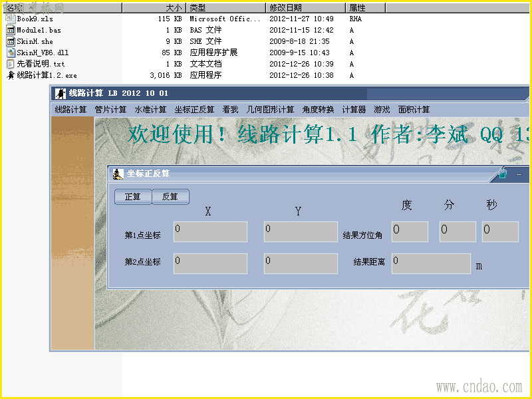The height and width of the screenshot is (399, 532).
Task: Open the 几何图形计算 menu
Action: [270, 110]
